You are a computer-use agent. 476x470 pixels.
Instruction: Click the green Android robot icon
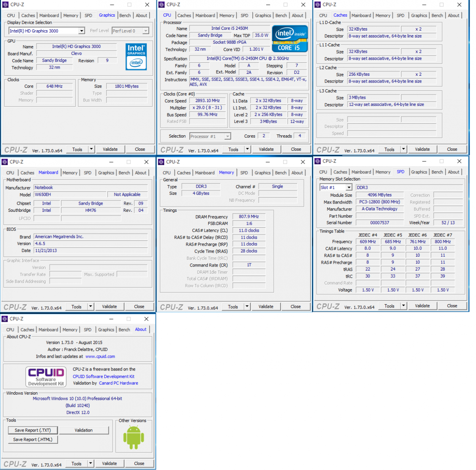(134, 437)
